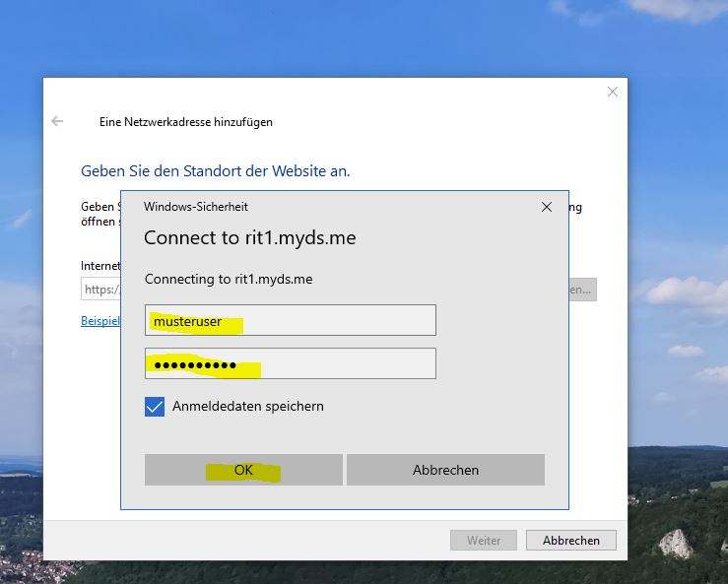Click the username field containing musteruser
Image resolution: width=728 pixels, height=584 pixels.
click(x=291, y=320)
